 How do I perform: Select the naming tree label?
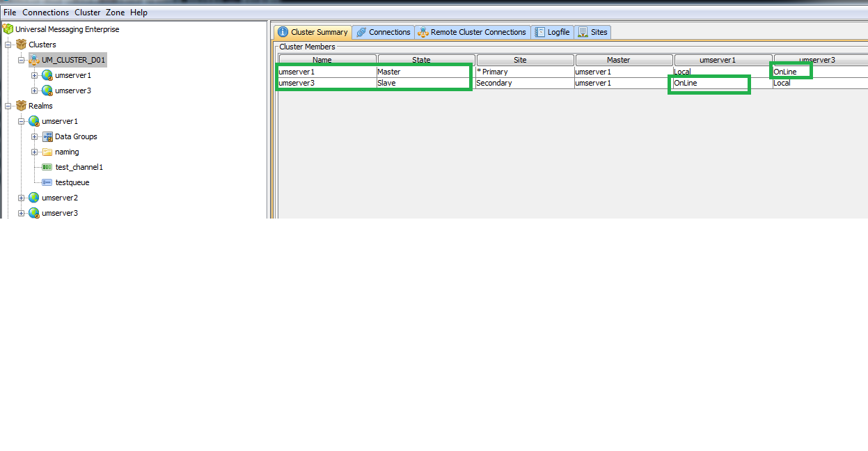(67, 152)
